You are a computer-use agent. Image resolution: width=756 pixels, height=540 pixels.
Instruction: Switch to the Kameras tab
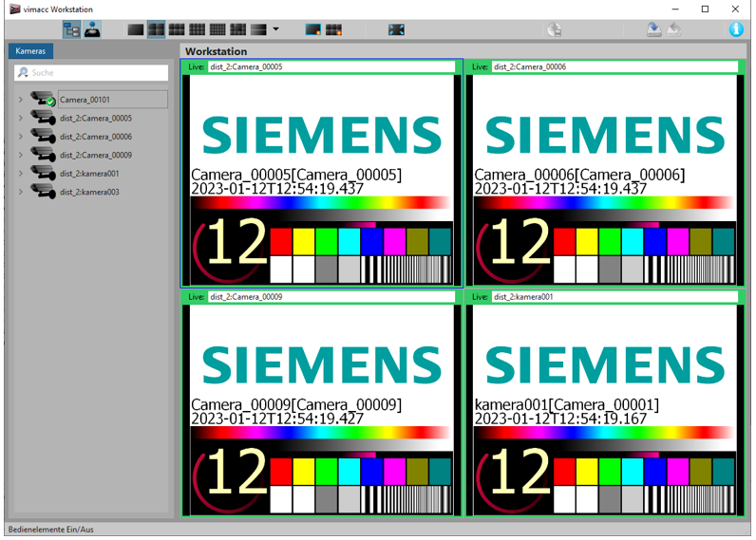point(30,51)
